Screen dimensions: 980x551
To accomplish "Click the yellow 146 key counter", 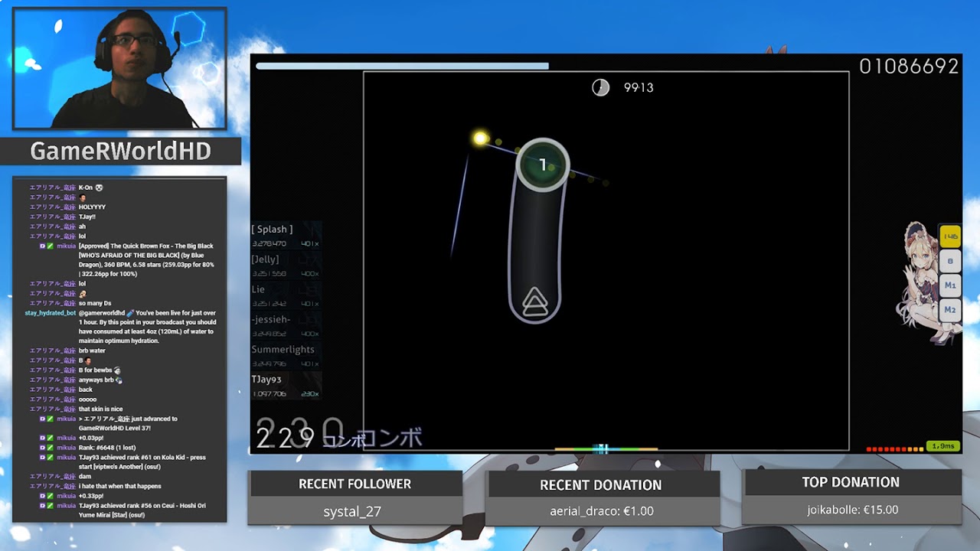I will (x=950, y=237).
